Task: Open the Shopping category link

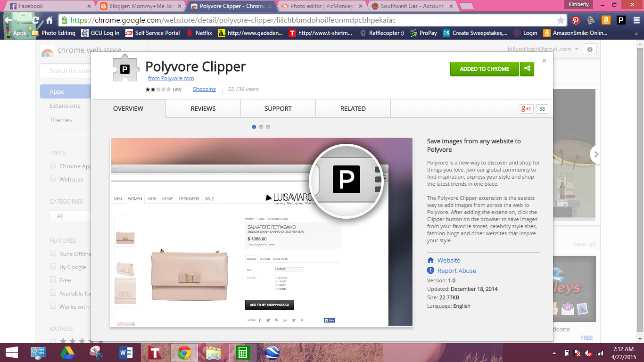Action: pyautogui.click(x=204, y=89)
